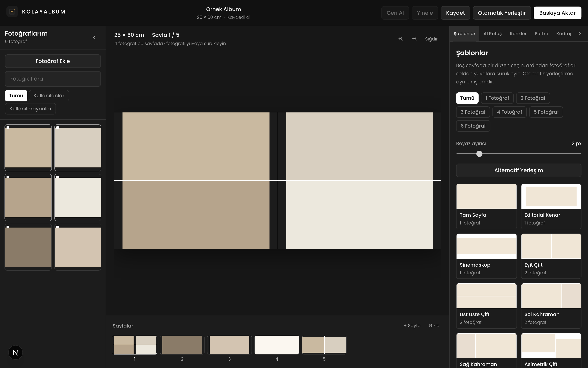Filter templates by 4 Fotoğraf
Viewport: 588px width, 368px height.
510,112
